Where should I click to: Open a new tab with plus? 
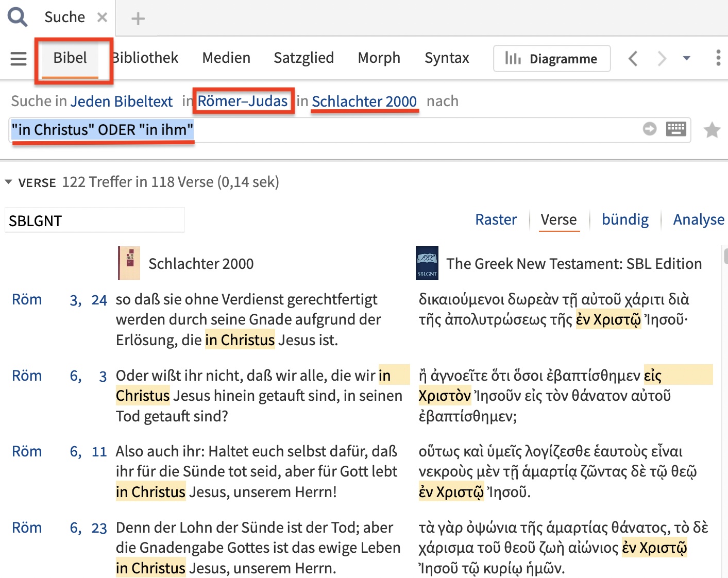pyautogui.click(x=138, y=19)
